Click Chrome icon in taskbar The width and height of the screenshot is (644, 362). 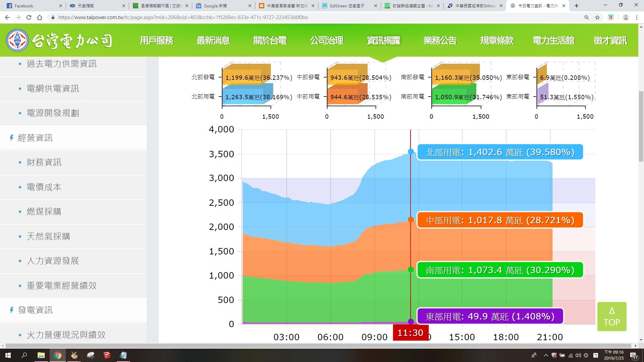tap(58, 355)
